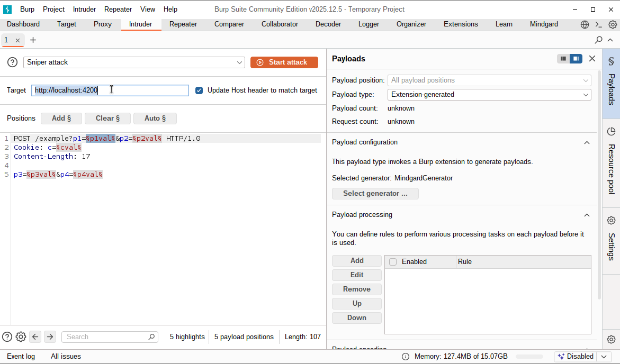Open the search magnifier in the tab bar
The image size is (620, 364).
coord(598,40)
